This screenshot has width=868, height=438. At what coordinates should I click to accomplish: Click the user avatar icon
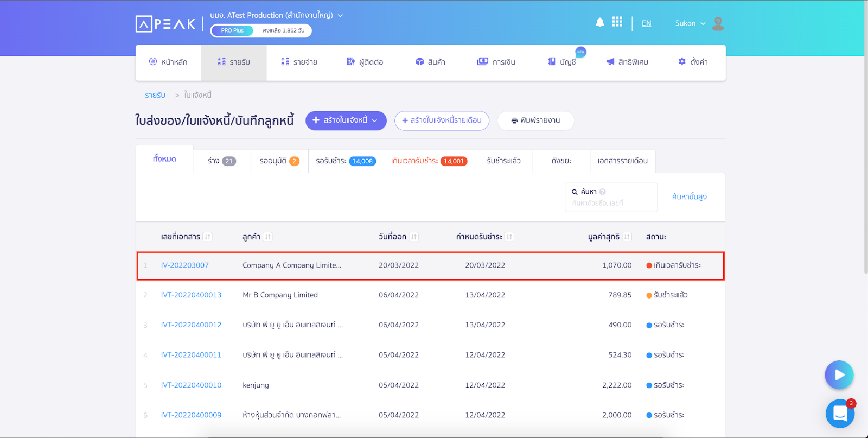tap(718, 23)
